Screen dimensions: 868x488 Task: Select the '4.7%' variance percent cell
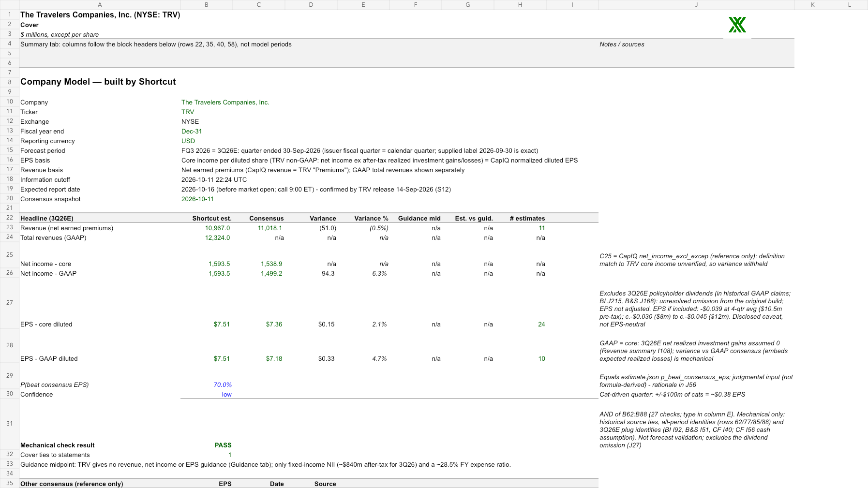379,358
